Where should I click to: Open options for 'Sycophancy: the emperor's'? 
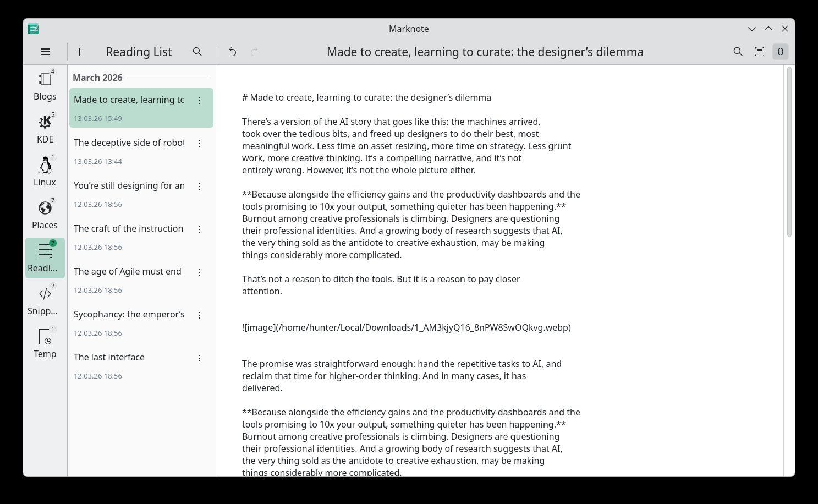coord(200,315)
